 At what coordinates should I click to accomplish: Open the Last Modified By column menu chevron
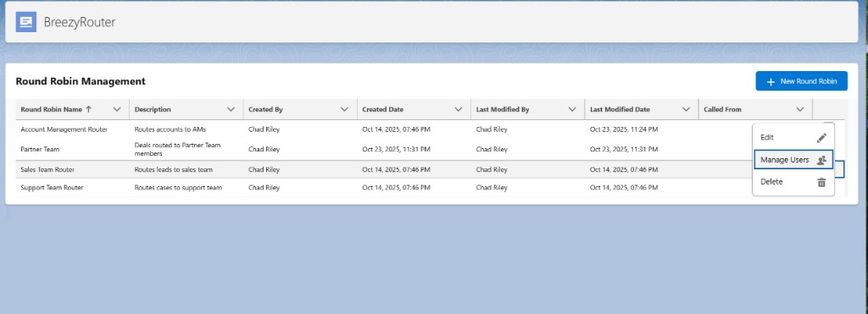[572, 109]
